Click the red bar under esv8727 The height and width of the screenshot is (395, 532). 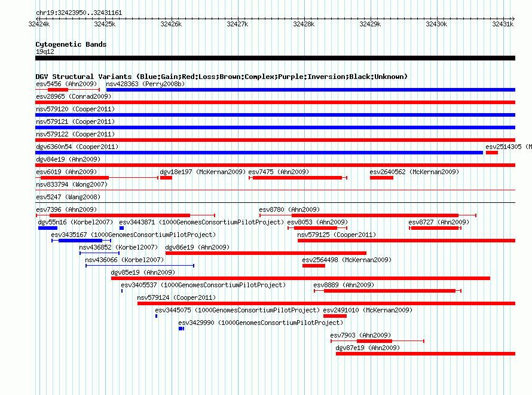point(435,228)
